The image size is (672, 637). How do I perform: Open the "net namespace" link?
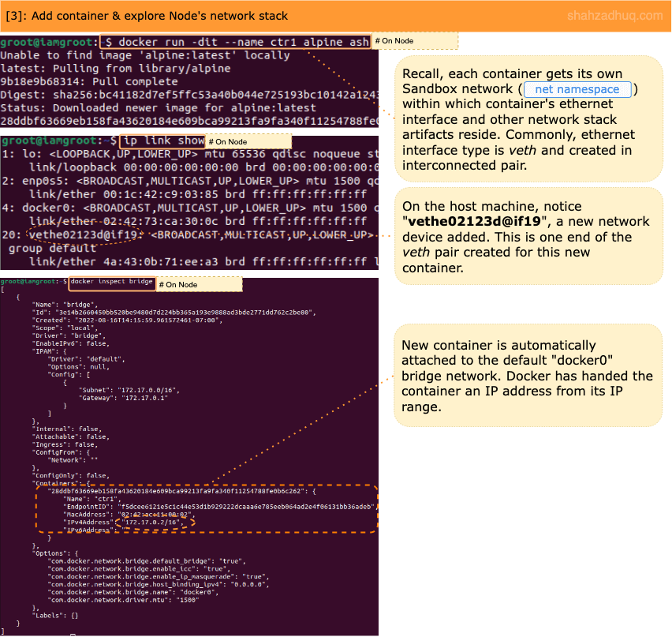tap(577, 89)
